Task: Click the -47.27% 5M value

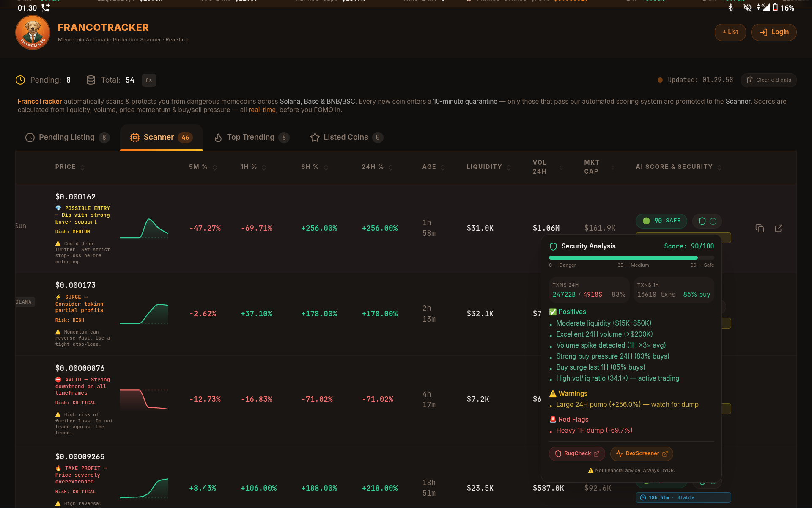Action: click(x=205, y=229)
